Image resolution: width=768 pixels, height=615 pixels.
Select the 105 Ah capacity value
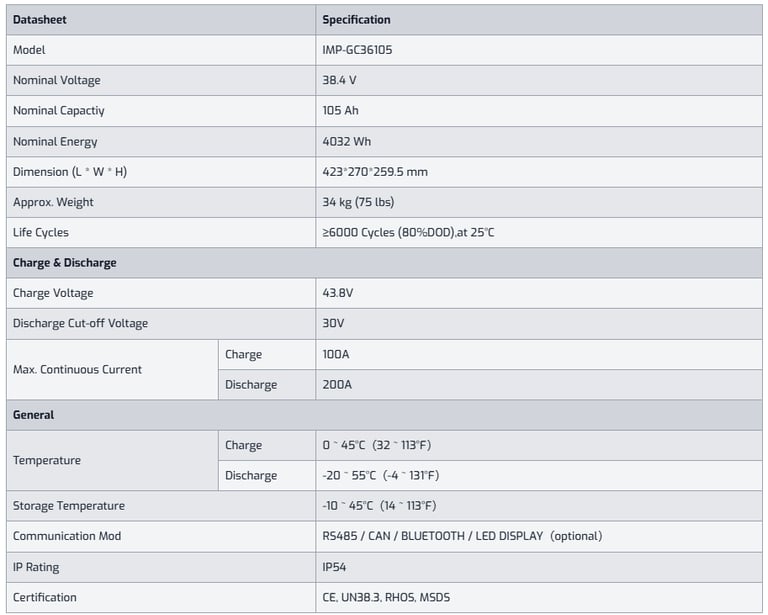click(340, 110)
